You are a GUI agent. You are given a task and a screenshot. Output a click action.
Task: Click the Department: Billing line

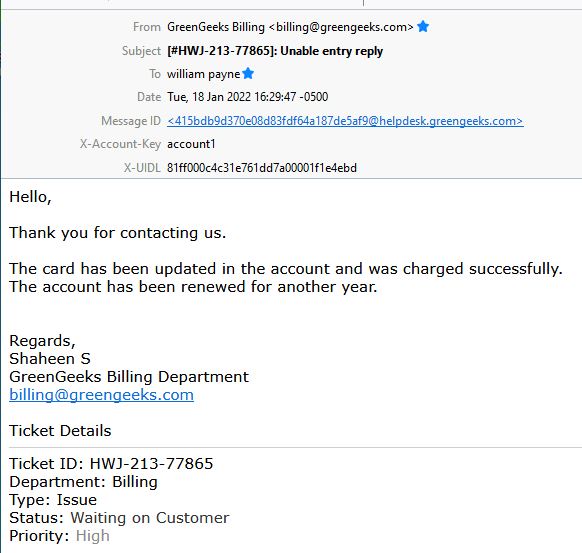84,482
